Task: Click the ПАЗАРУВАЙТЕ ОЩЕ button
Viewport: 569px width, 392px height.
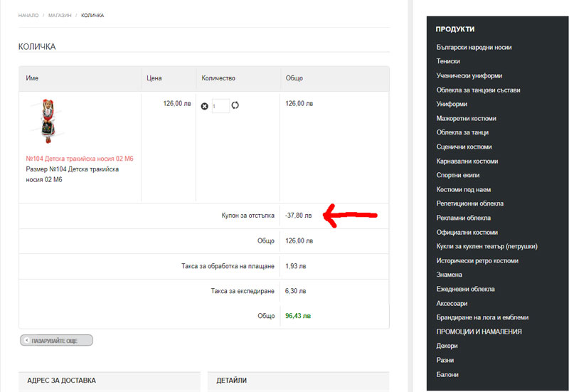Action: pyautogui.click(x=56, y=341)
